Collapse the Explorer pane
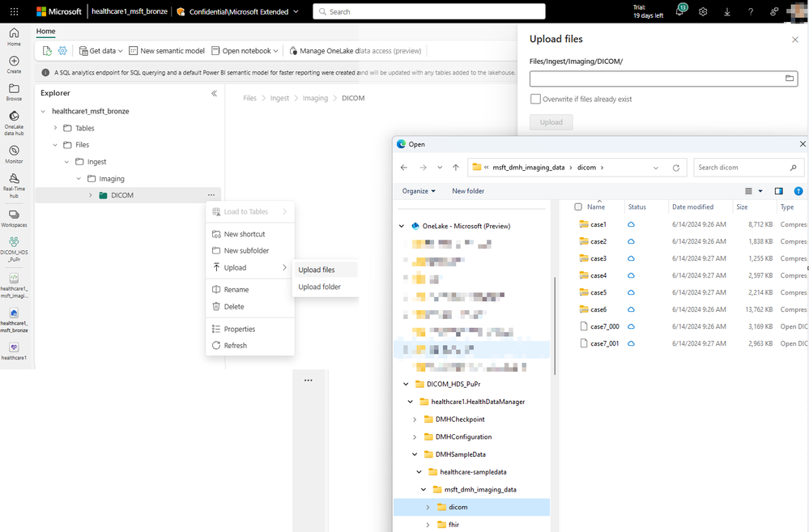 [214, 93]
